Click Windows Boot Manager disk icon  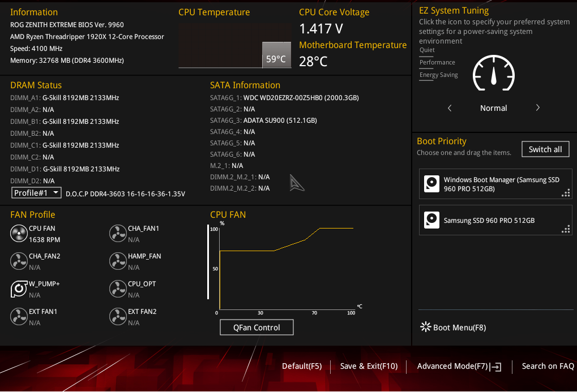431,183
